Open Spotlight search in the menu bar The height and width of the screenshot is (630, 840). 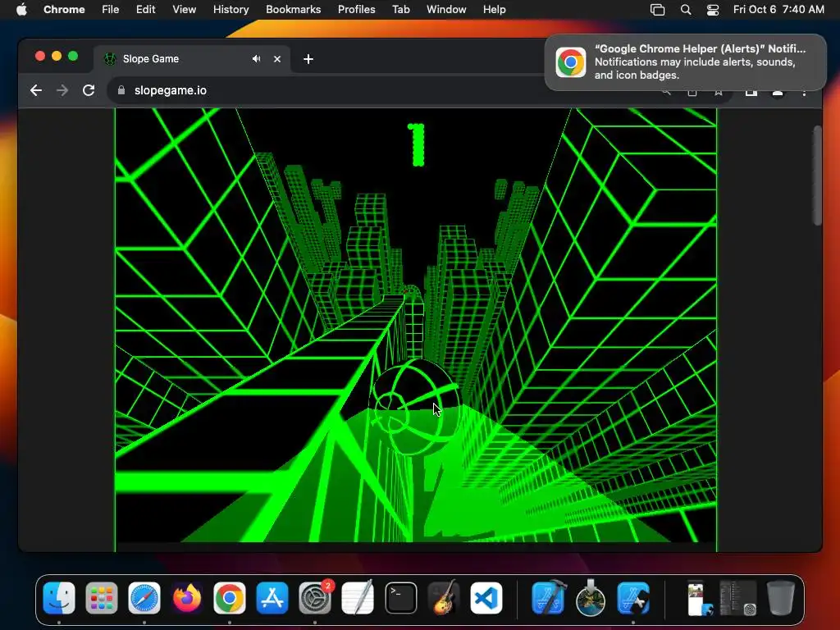(686, 10)
